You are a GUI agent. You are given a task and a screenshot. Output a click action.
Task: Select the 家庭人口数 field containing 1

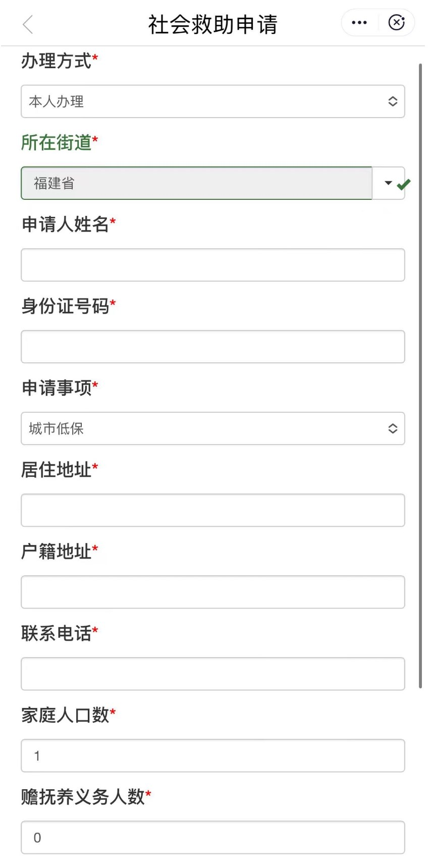[x=212, y=755]
